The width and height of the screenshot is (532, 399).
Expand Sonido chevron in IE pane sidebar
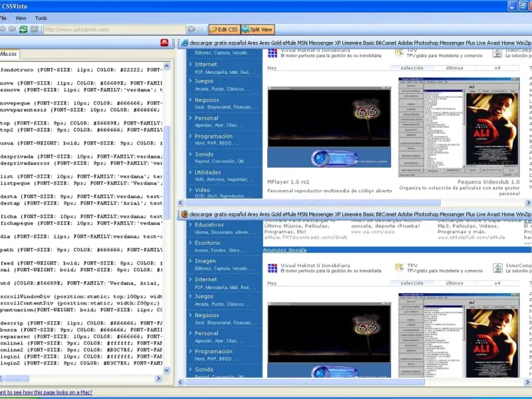point(190,154)
